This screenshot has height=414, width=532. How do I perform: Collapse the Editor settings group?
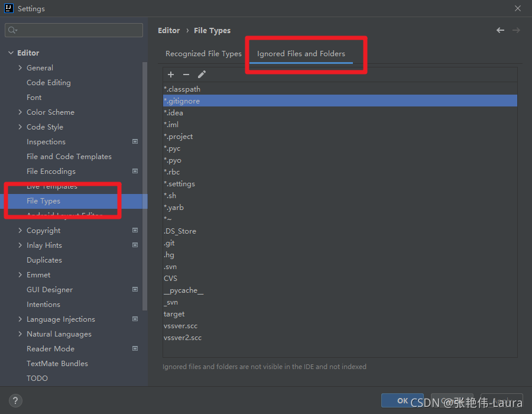[x=11, y=53]
